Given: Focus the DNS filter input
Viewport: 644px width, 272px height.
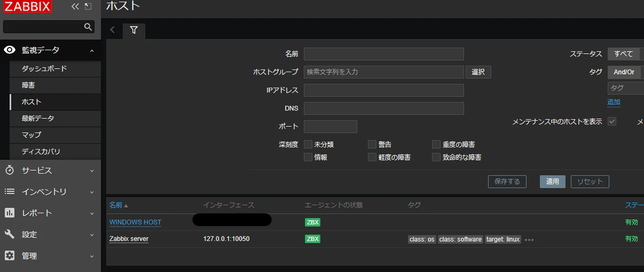Looking at the screenshot, I should [x=384, y=108].
